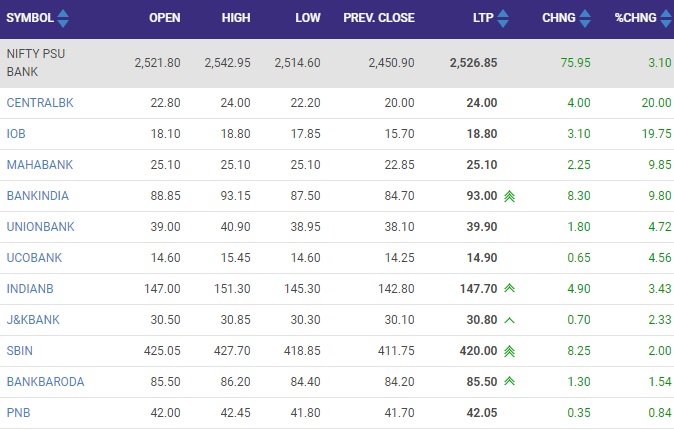The height and width of the screenshot is (430, 674).
Task: Open the PNB stock link
Action: coord(18,412)
